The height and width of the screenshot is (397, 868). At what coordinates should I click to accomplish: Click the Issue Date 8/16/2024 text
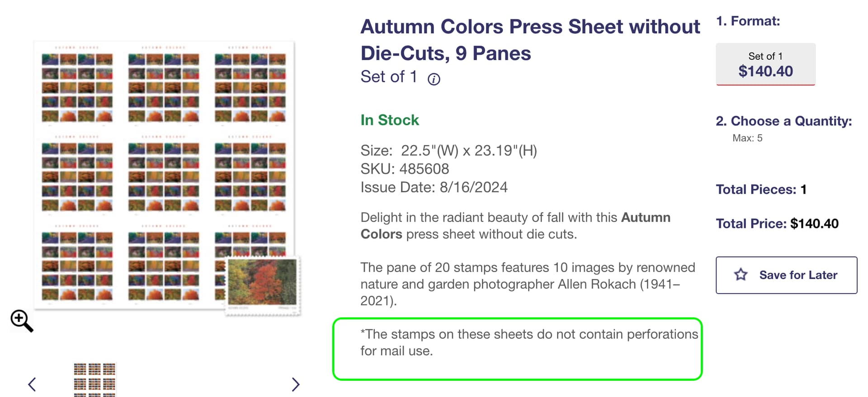pyautogui.click(x=434, y=187)
